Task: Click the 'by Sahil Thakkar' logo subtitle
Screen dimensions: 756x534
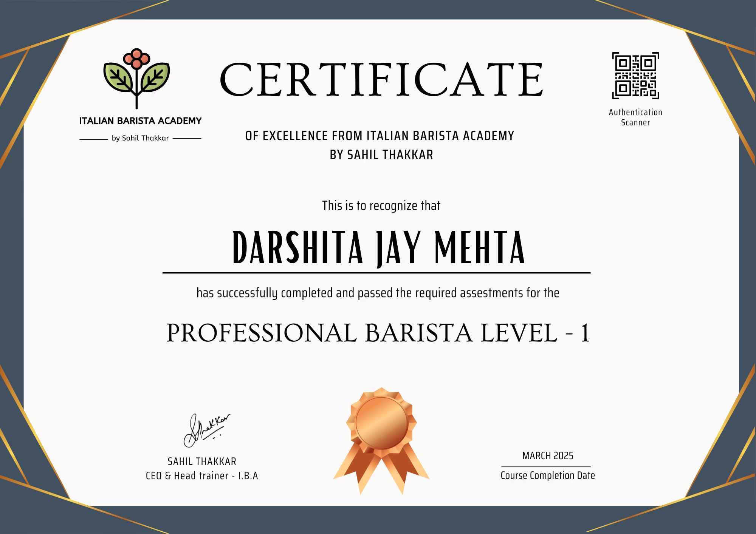Action: point(140,138)
